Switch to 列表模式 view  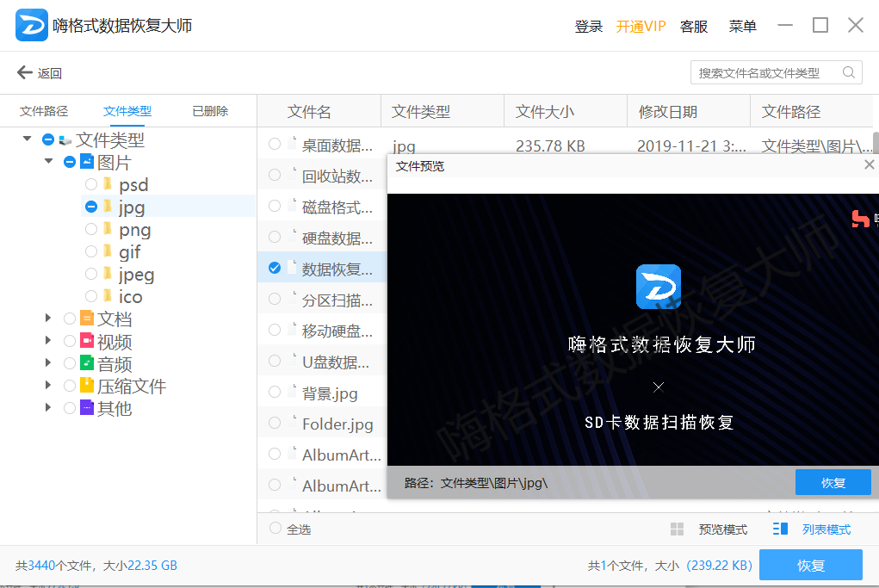pyautogui.click(x=826, y=529)
